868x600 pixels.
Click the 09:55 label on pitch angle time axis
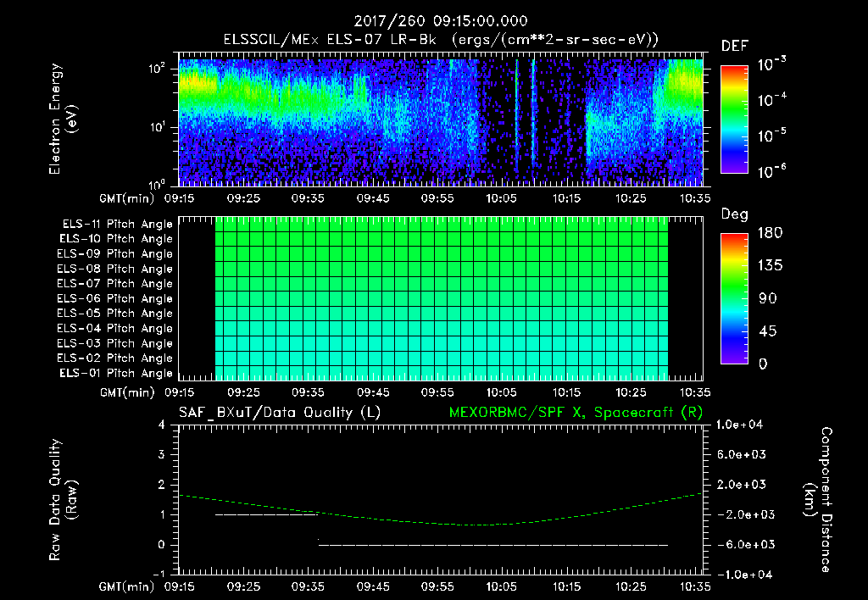point(437,392)
